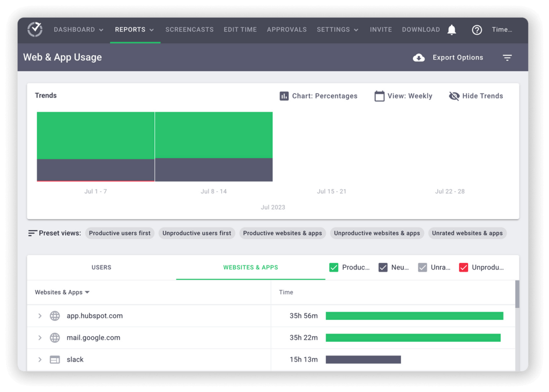The height and width of the screenshot is (392, 549).
Task: Toggle Hide Trends with the eye icon
Action: tap(454, 96)
